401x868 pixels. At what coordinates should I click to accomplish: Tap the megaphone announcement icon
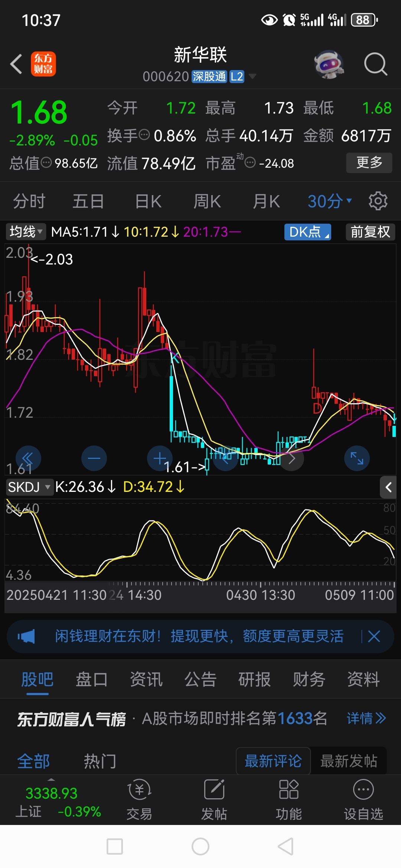(26, 637)
